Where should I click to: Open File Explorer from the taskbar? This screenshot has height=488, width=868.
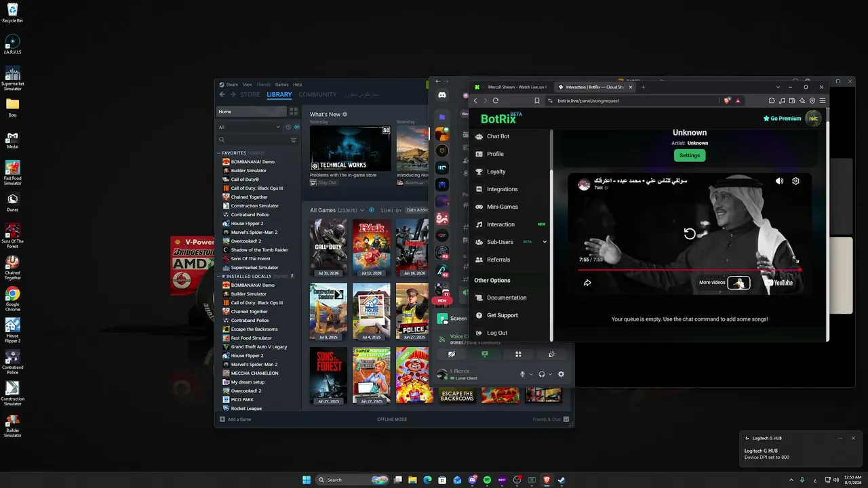tap(413, 480)
